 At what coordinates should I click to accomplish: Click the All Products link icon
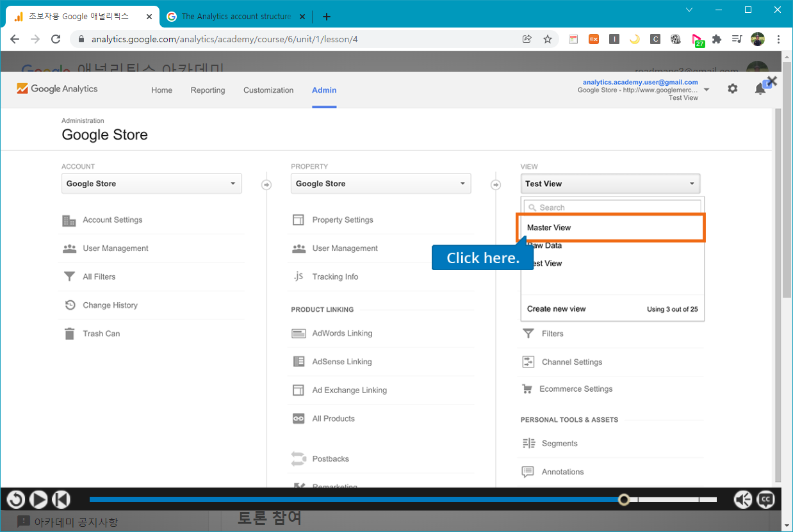point(298,419)
